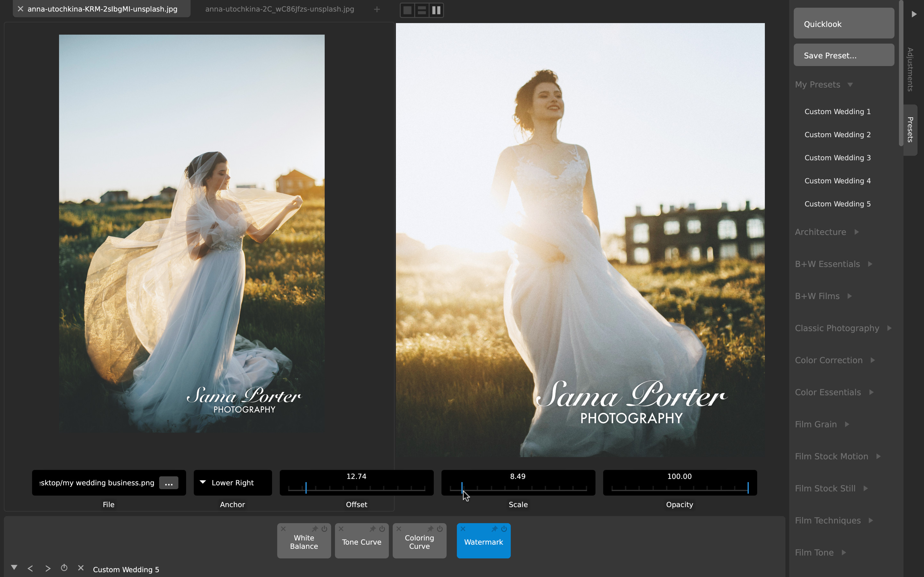Screen dimensions: 924x577
Task: Toggle Coloring Curve power button
Action: click(440, 529)
